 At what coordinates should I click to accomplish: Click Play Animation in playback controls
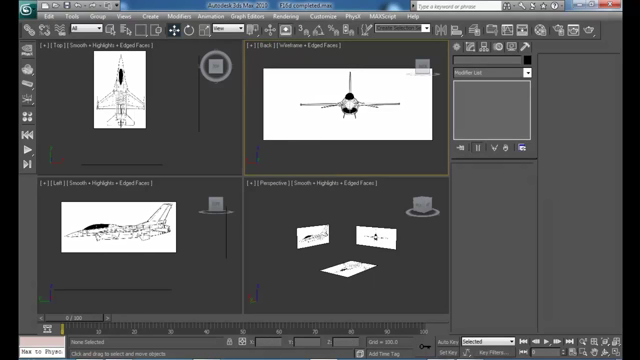tap(547, 342)
